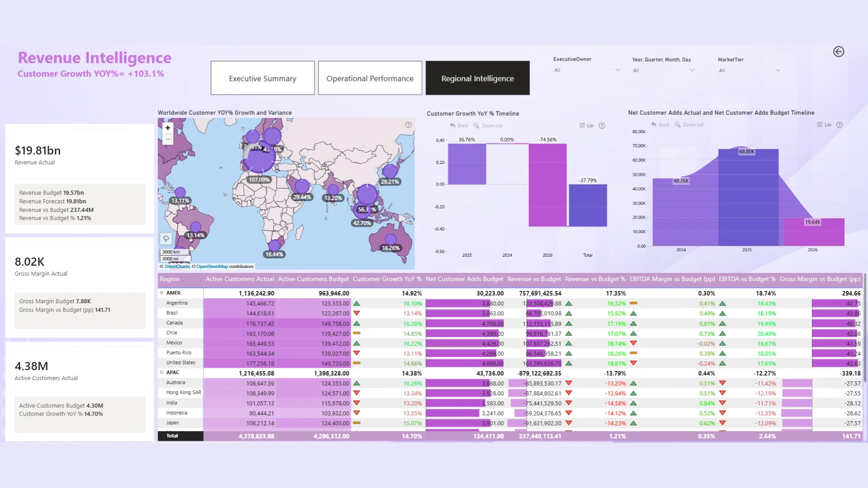Zoom in on the map with plus button
The width and height of the screenshot is (868, 488).
pos(168,128)
